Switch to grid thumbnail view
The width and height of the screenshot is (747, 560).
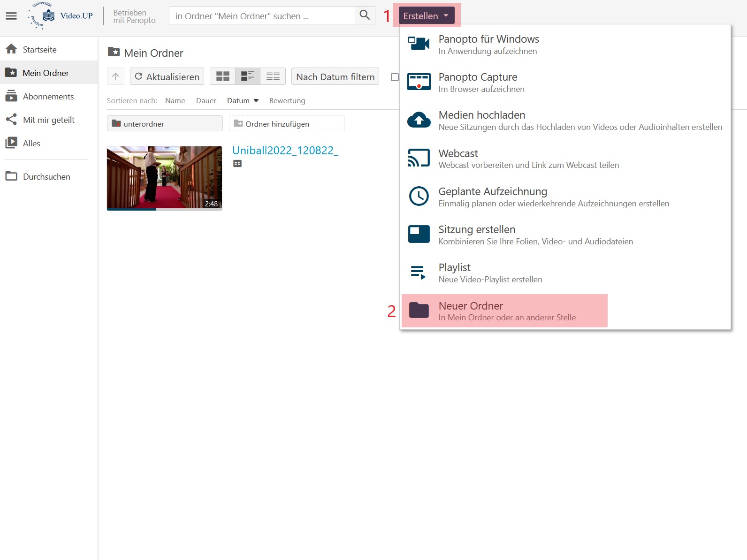coord(222,76)
